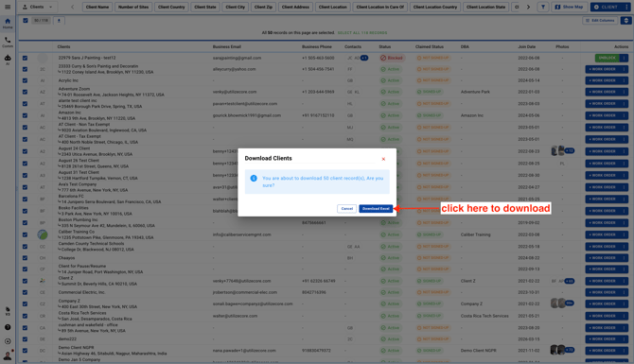
Task: Uncheck the Amazon Inc row checkbox
Action: click(25, 115)
